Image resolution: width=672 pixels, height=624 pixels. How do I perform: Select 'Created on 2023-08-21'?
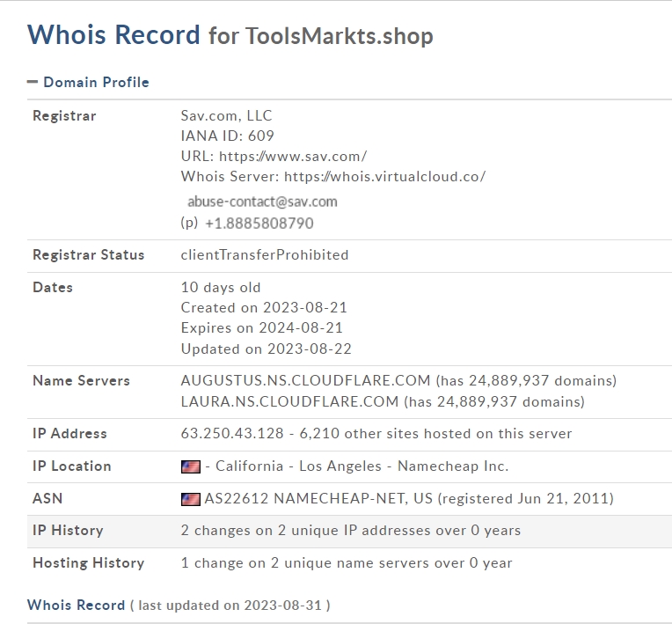click(x=264, y=307)
